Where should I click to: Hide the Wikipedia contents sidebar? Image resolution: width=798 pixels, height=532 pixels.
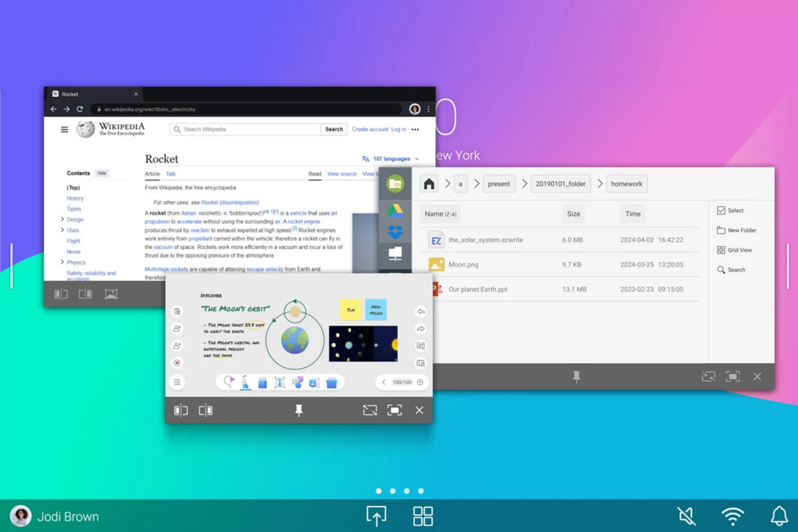(102, 173)
